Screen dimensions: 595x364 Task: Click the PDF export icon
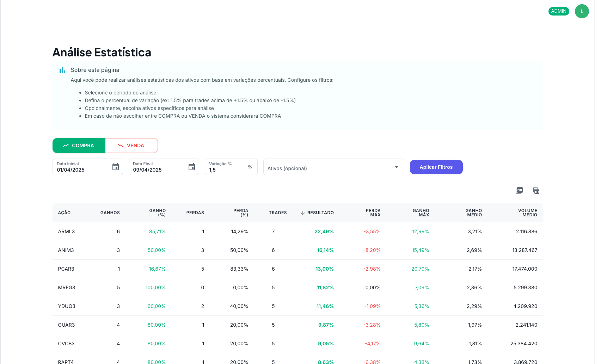[x=519, y=190]
